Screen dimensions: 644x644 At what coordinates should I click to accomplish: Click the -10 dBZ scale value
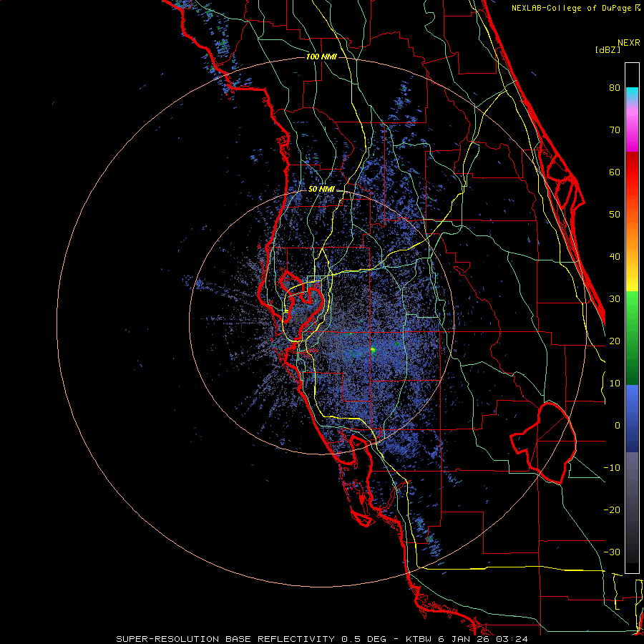point(612,468)
